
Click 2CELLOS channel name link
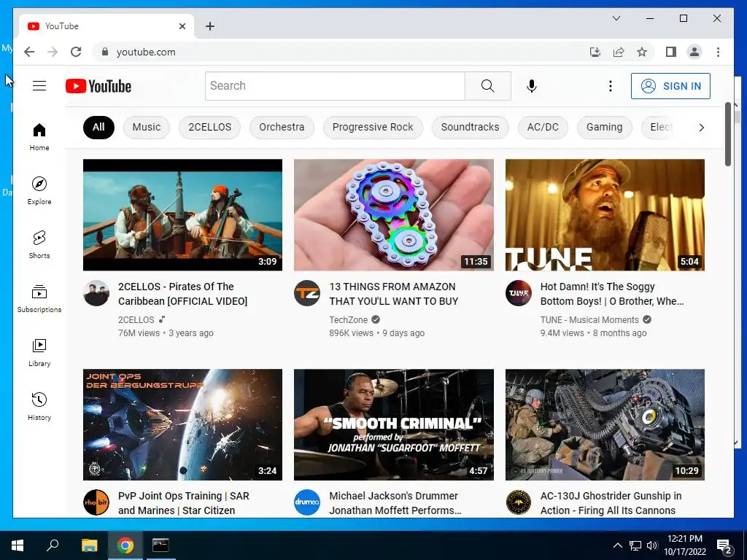[136, 319]
